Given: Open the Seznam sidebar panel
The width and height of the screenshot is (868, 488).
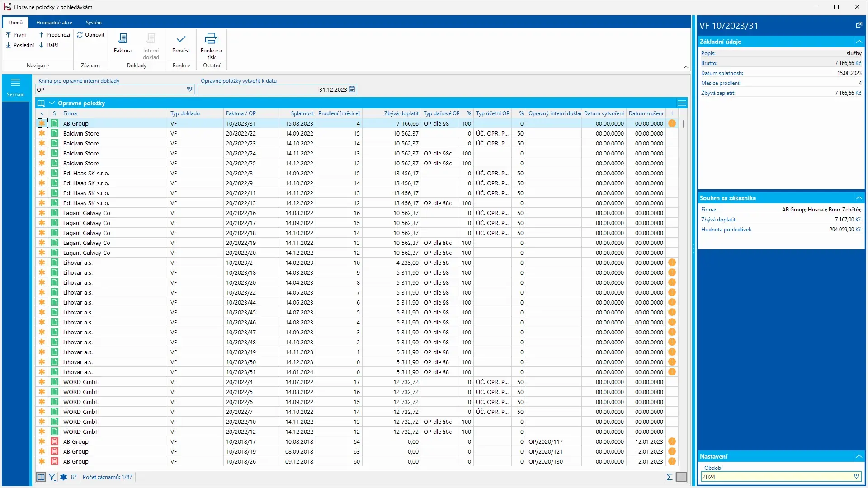Looking at the screenshot, I should 15,87.
